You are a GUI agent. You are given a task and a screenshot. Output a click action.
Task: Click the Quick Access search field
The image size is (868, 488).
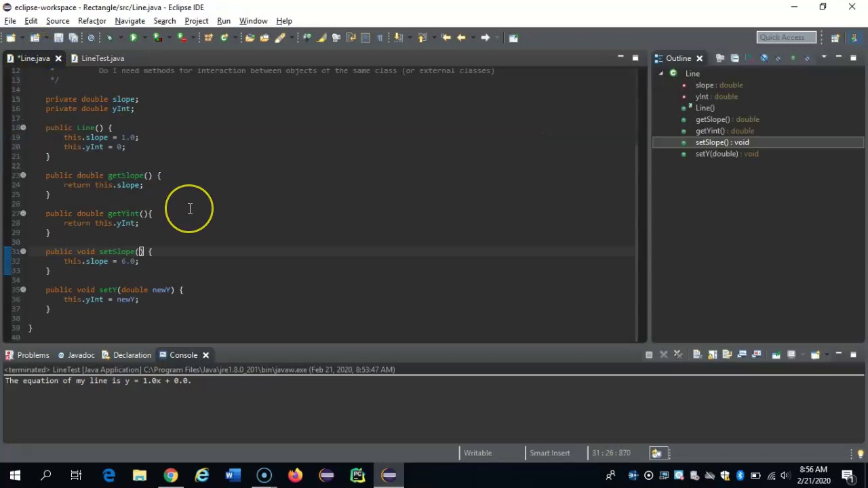pyautogui.click(x=786, y=37)
